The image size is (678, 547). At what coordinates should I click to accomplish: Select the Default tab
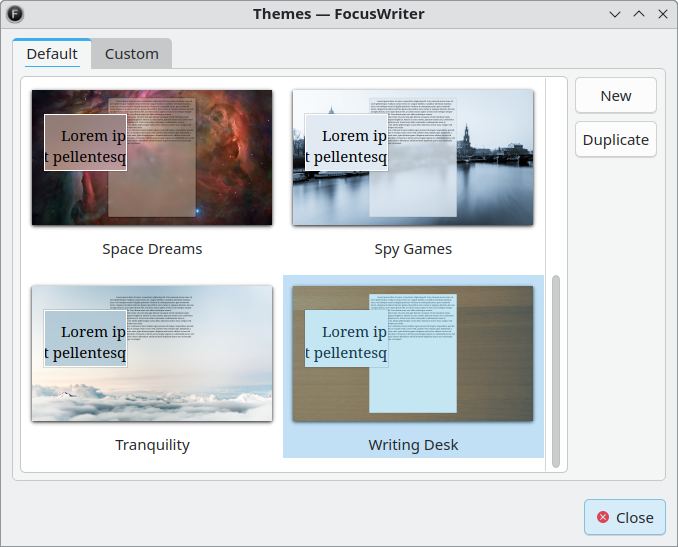click(52, 54)
